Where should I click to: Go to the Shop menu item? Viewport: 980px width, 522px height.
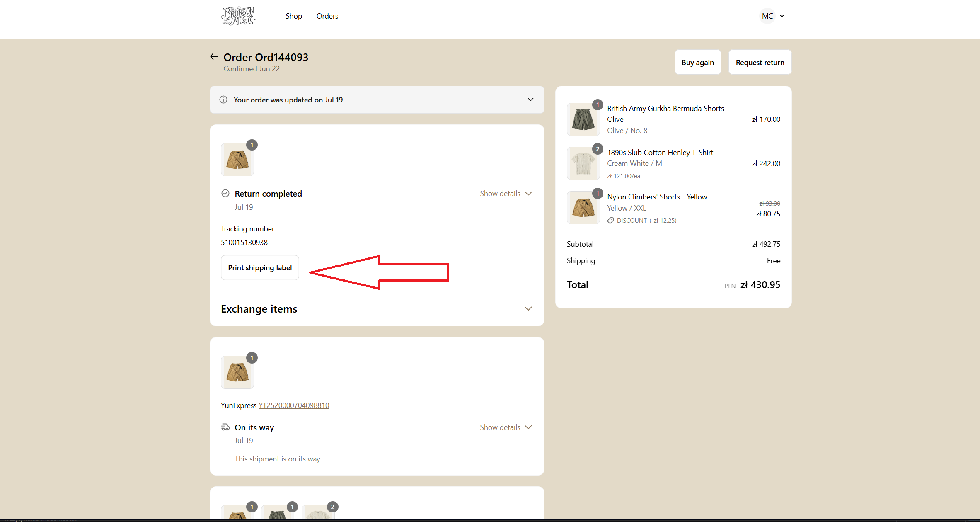pyautogui.click(x=293, y=16)
